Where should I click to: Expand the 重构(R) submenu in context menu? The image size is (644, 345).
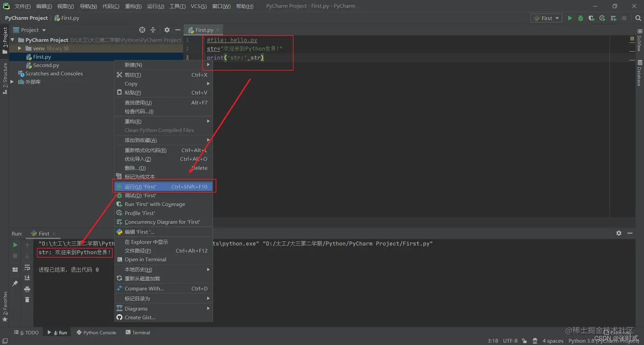[164, 121]
